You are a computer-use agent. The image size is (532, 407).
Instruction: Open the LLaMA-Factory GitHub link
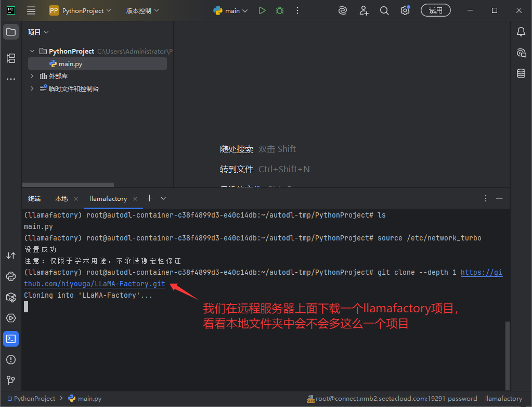95,284
